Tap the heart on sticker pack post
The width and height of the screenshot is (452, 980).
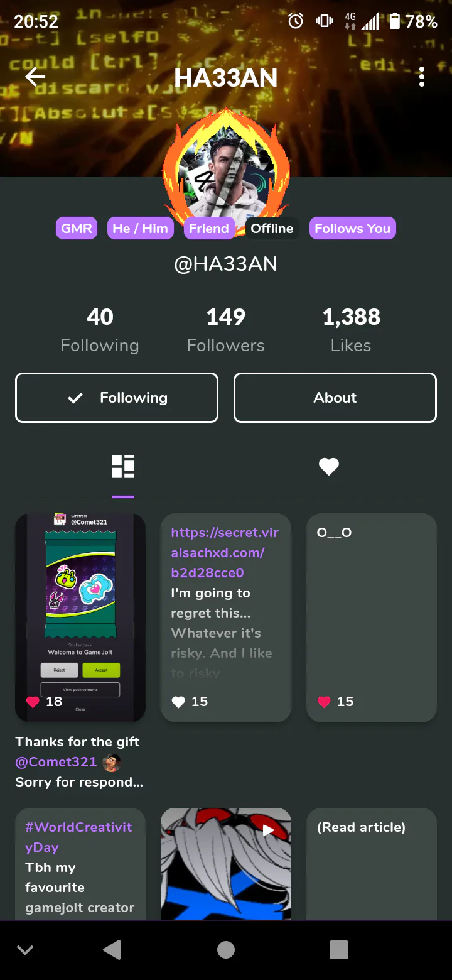[x=33, y=702]
